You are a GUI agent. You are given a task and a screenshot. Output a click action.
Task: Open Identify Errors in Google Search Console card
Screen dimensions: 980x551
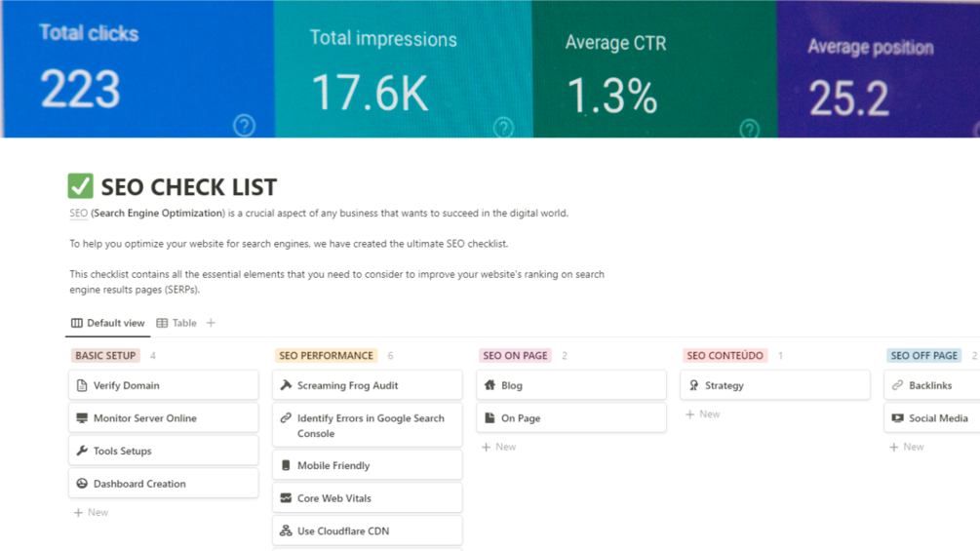point(367,425)
